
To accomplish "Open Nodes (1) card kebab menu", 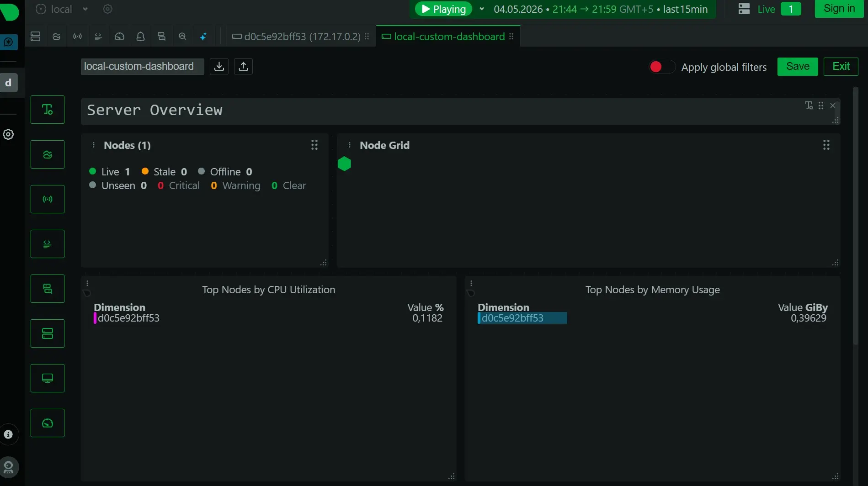I will tap(94, 145).
